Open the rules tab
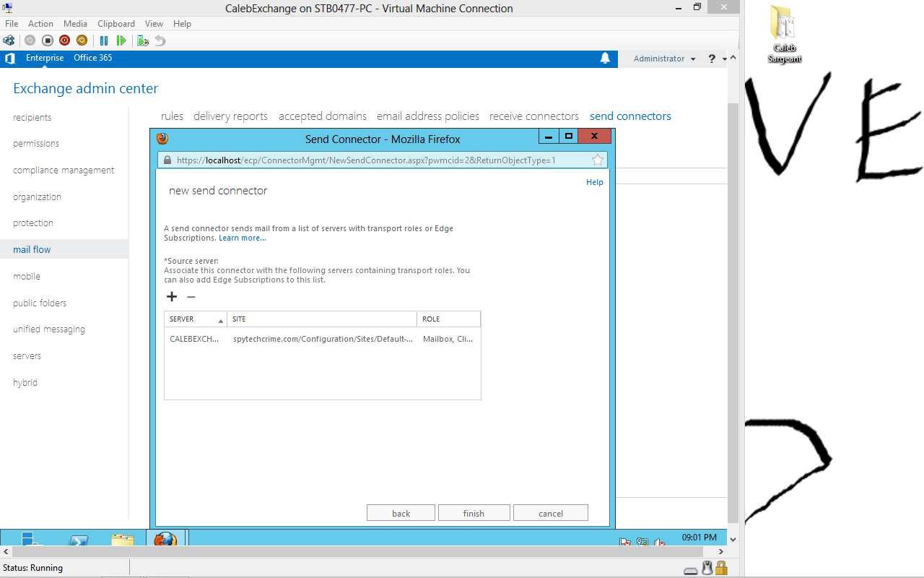 coord(172,116)
